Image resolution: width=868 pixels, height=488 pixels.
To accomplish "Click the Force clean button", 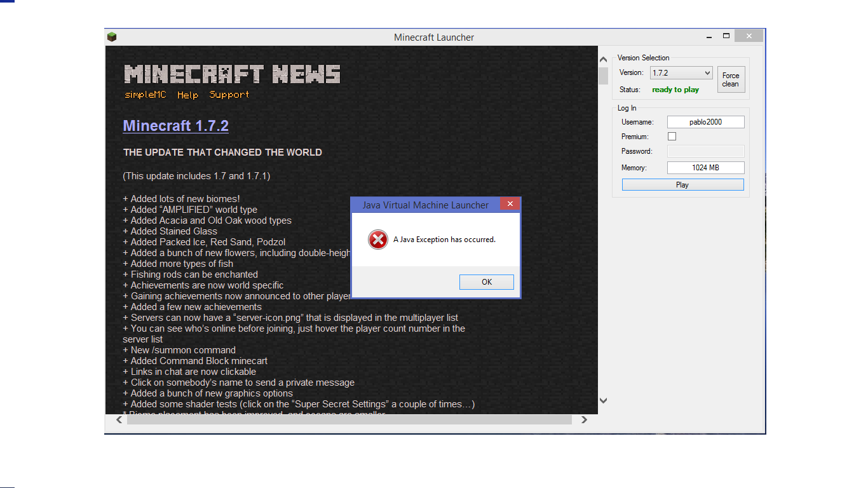I will 731,79.
